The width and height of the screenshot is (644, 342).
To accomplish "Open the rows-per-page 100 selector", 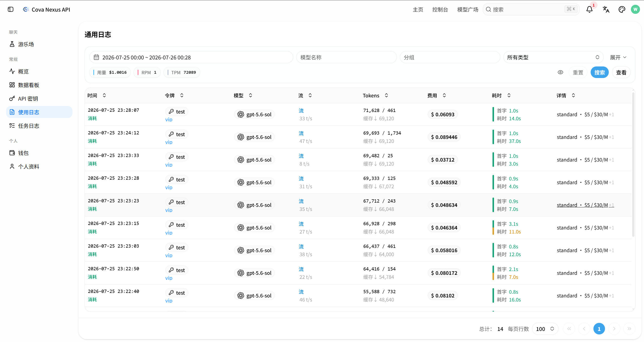I will (x=545, y=329).
